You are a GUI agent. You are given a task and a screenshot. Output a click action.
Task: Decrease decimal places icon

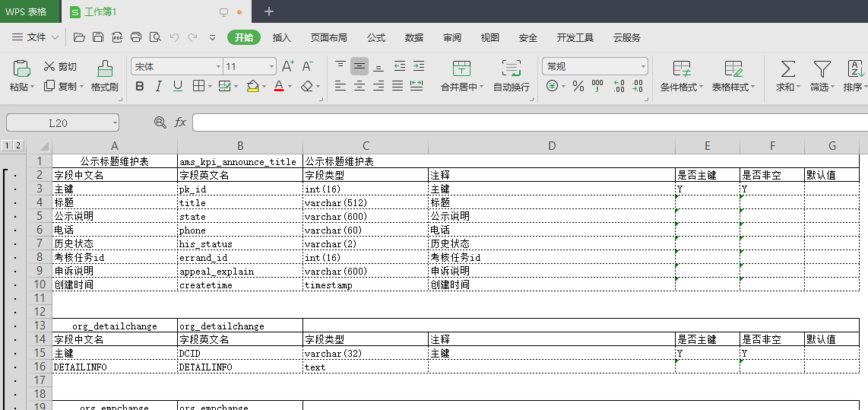[638, 86]
